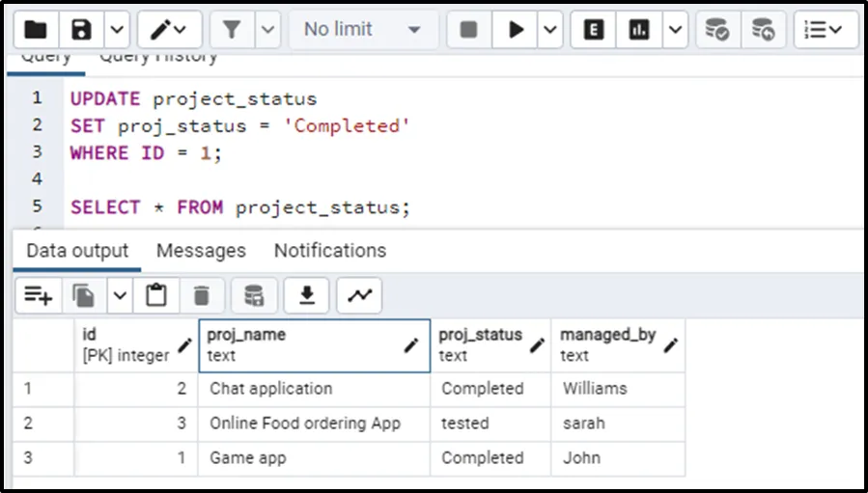Click the Commit database icon

coord(716,30)
